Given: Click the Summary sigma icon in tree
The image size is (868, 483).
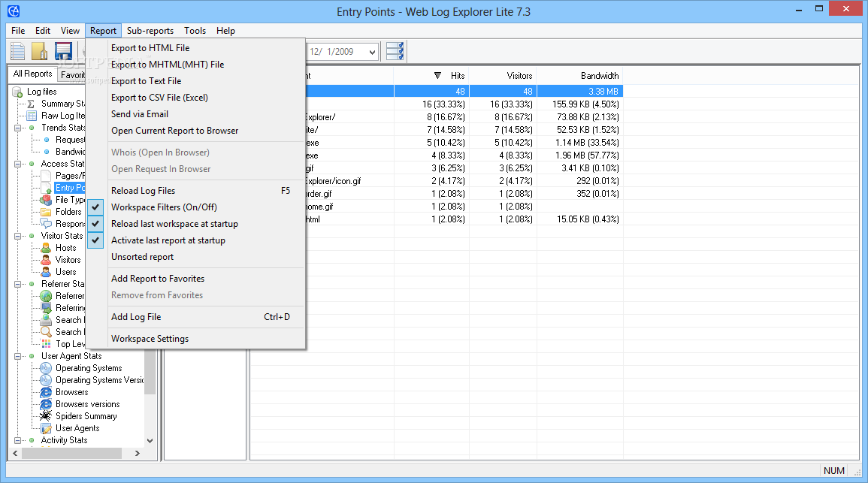Looking at the screenshot, I should click(x=32, y=104).
